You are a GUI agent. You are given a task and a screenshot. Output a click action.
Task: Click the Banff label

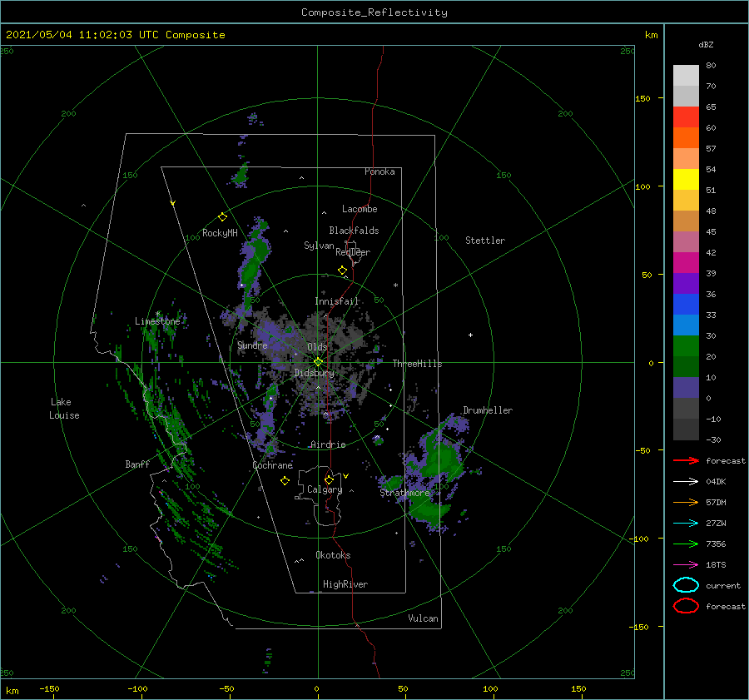point(137,464)
